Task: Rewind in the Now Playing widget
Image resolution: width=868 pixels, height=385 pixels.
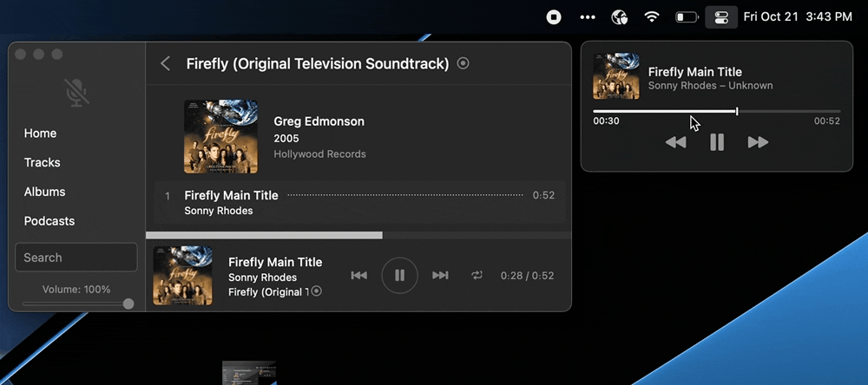Action: (x=676, y=143)
